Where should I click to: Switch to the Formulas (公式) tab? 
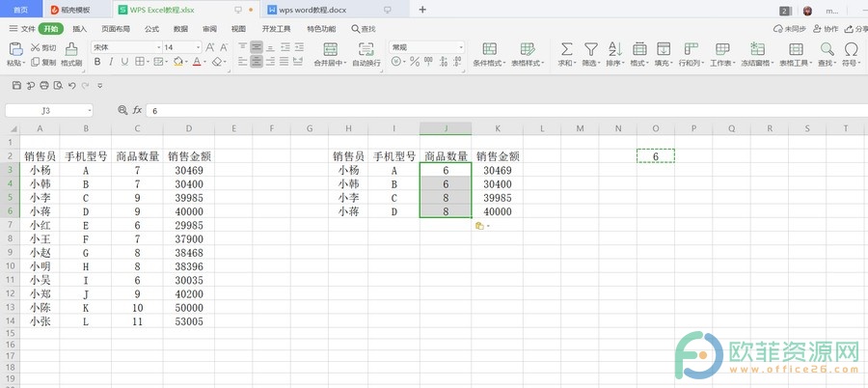point(151,29)
